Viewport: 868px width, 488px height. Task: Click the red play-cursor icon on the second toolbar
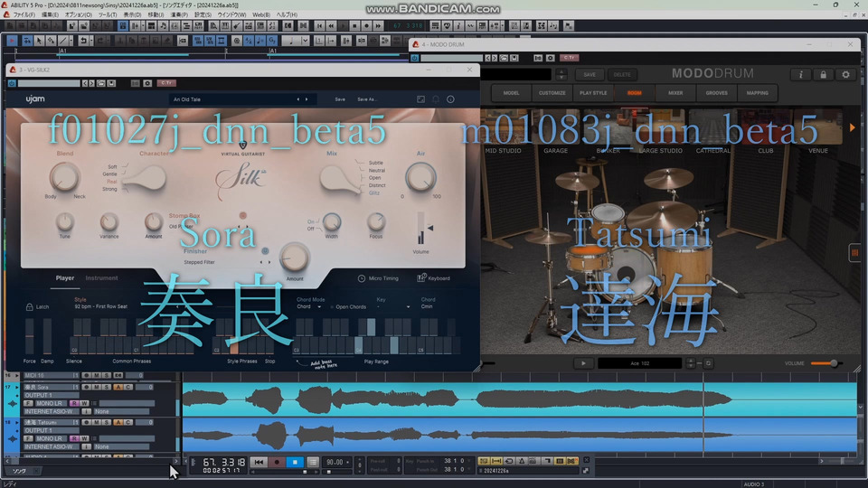[12, 41]
